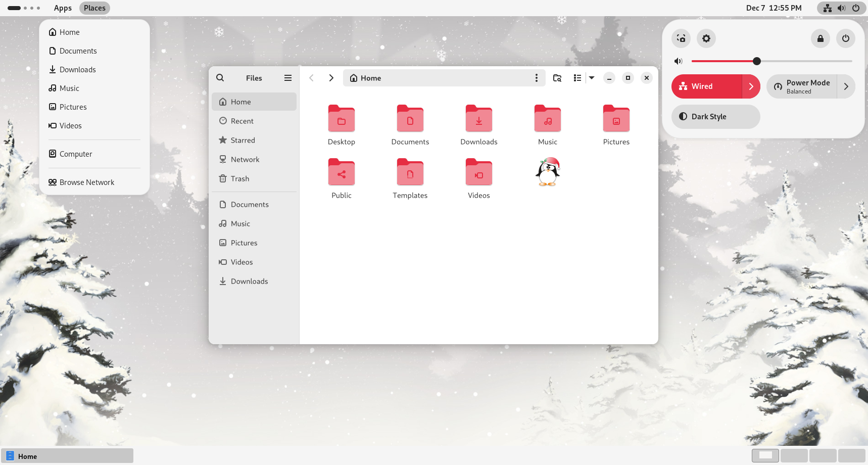868x465 pixels.
Task: Click the date and time clock
Action: pyautogui.click(x=774, y=8)
